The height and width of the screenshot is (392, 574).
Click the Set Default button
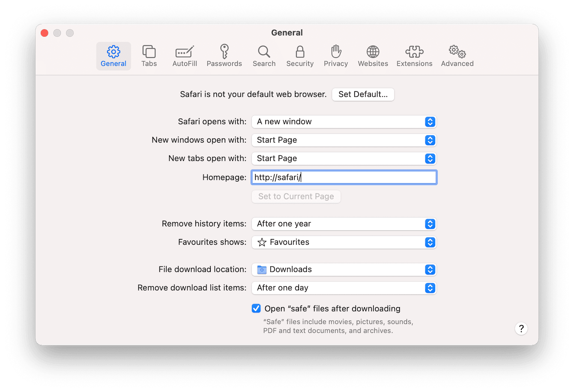363,94
